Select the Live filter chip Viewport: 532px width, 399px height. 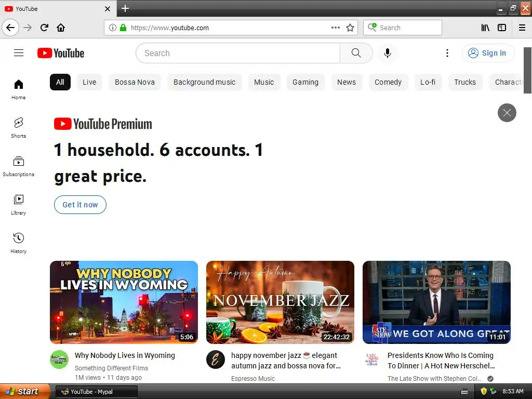click(89, 82)
